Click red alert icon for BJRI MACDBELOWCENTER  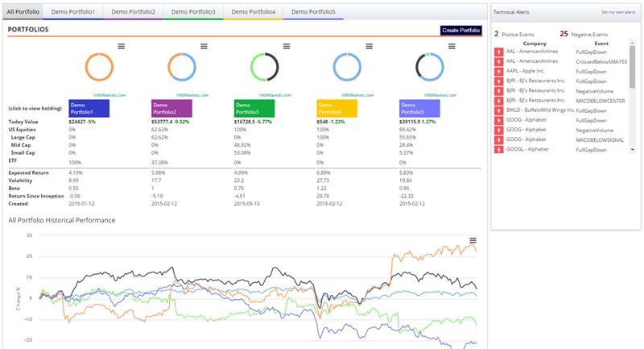click(x=498, y=101)
